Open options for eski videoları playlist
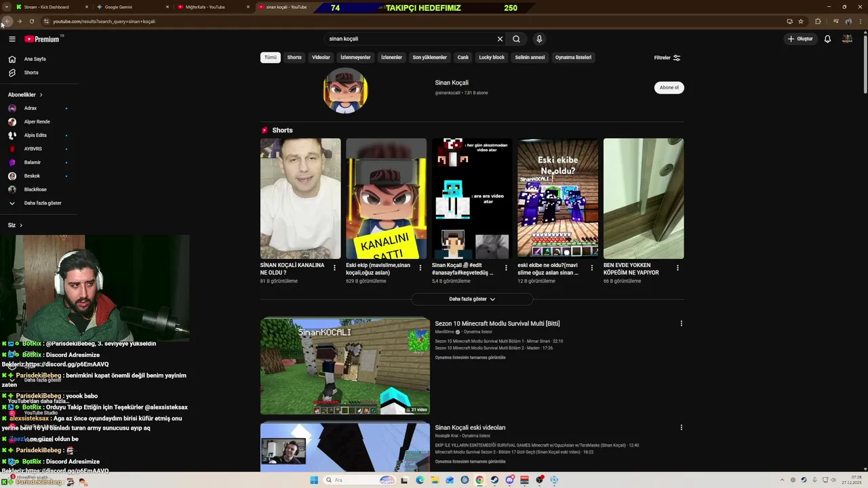 (682, 428)
